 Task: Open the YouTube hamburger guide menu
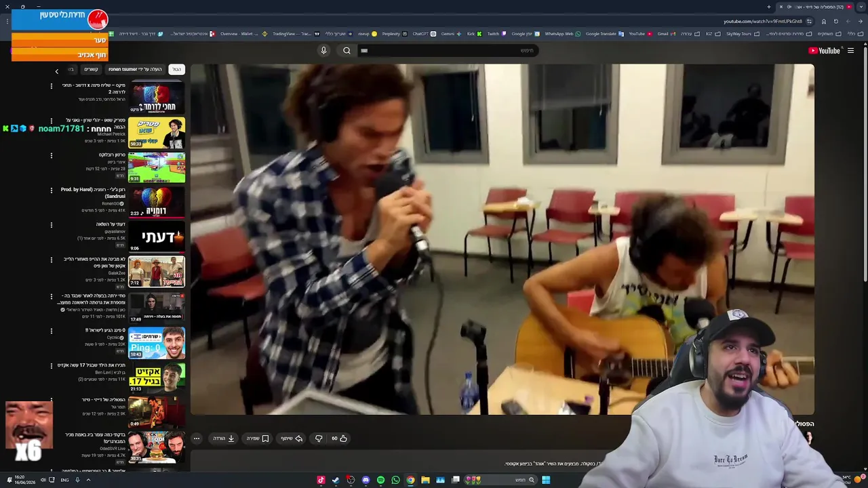pyautogui.click(x=850, y=50)
